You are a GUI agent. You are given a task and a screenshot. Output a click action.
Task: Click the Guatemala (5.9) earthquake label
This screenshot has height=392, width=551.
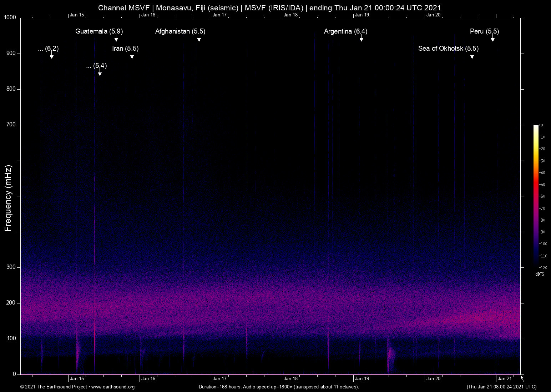tap(99, 31)
